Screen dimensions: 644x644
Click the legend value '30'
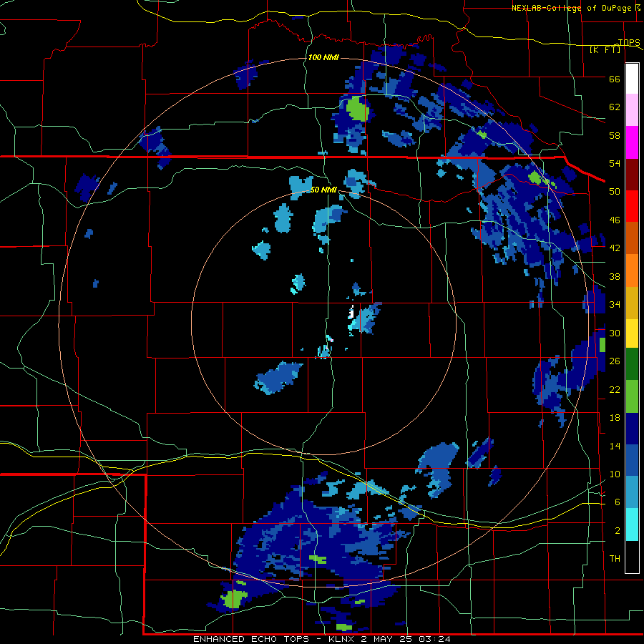coord(615,333)
